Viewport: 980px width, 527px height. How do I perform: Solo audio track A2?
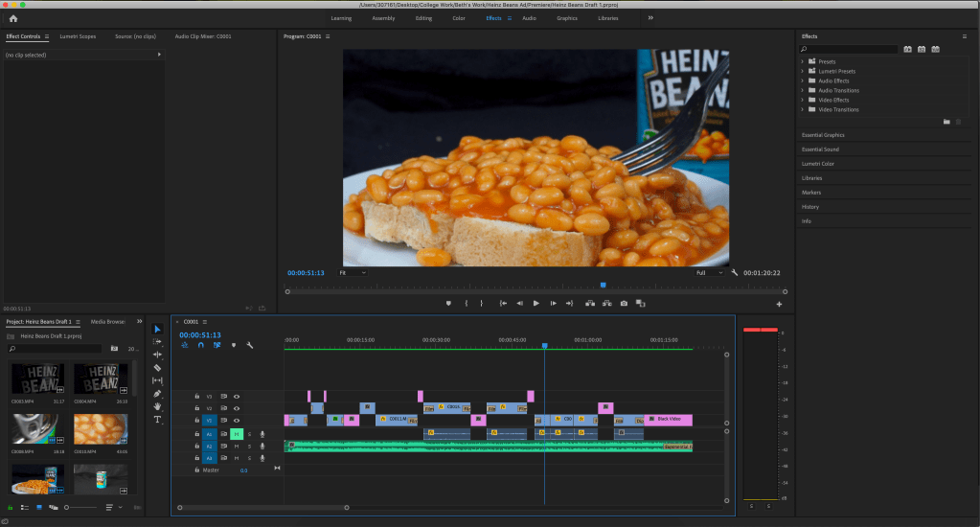click(x=249, y=447)
